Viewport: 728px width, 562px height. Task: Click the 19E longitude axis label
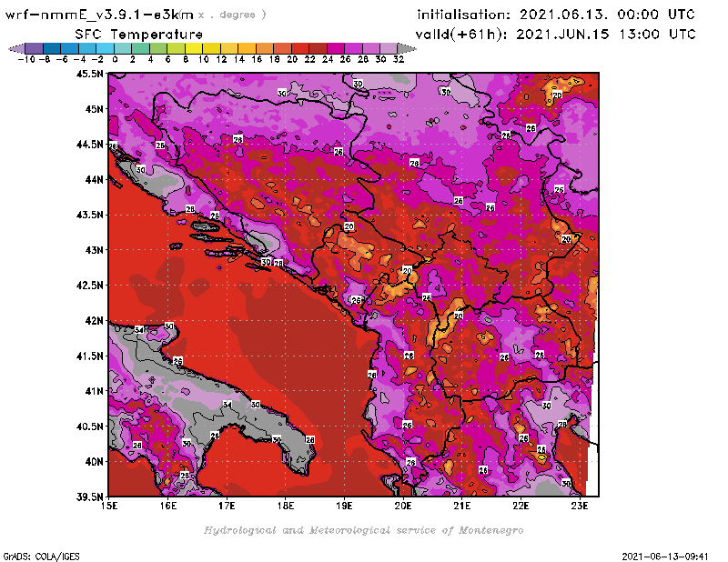coord(345,507)
